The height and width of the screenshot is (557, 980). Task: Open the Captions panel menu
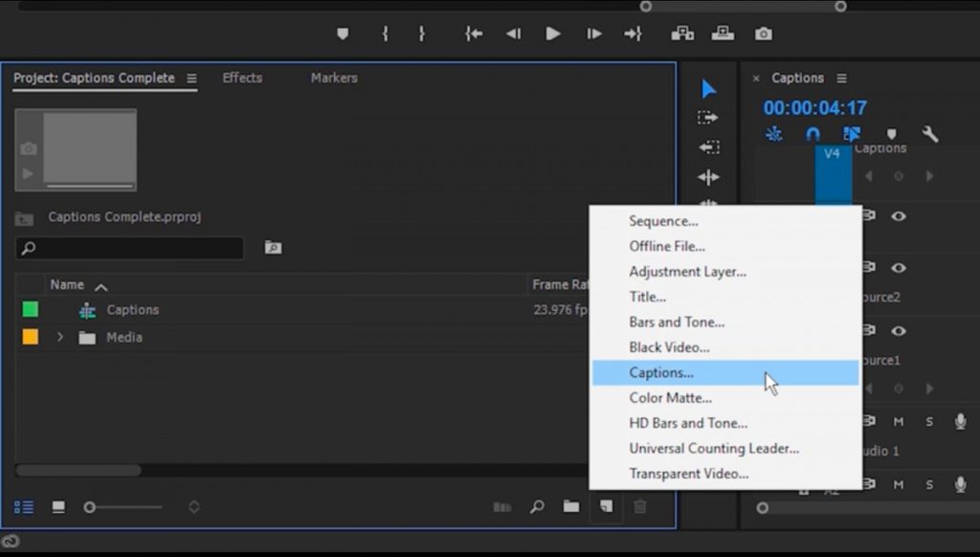pos(841,78)
